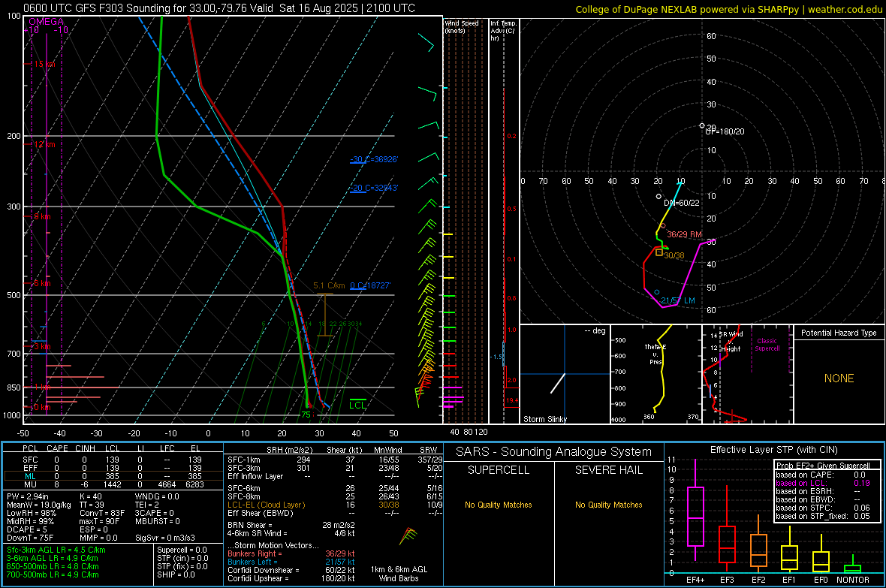Click the SHIP = 0.0 value
The height and width of the screenshot is (588, 886).
pos(176,574)
